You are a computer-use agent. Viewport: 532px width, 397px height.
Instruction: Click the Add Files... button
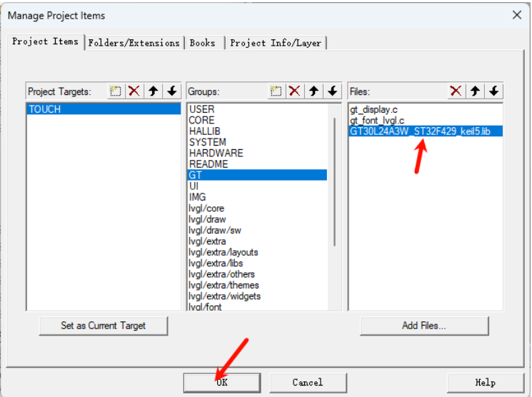[x=424, y=326]
